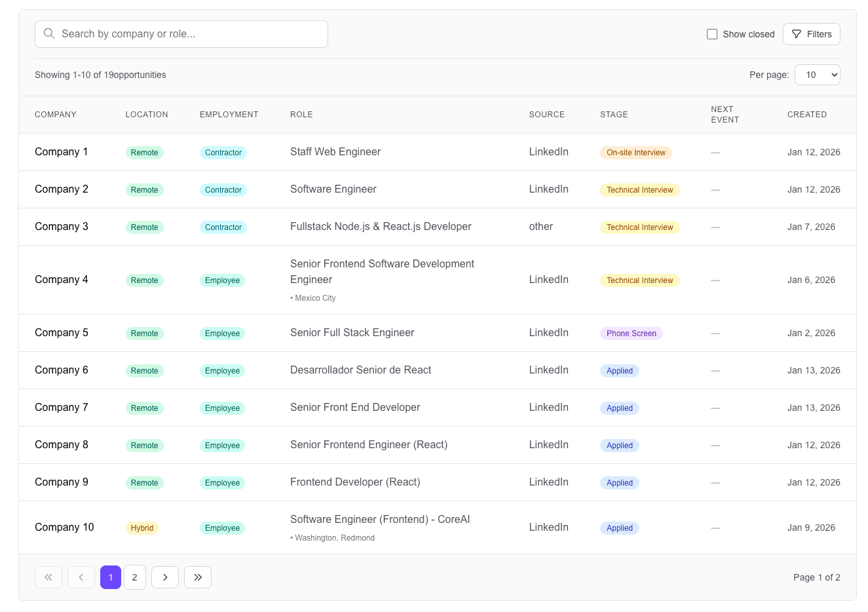Select page 1 in pagination
This screenshot has height=612, width=868.
pyautogui.click(x=111, y=577)
